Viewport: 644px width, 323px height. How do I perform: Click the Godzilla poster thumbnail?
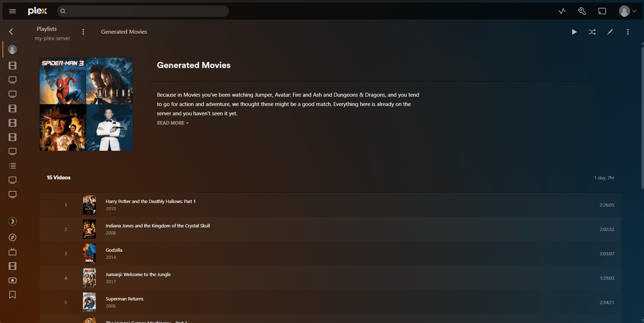[x=89, y=254]
